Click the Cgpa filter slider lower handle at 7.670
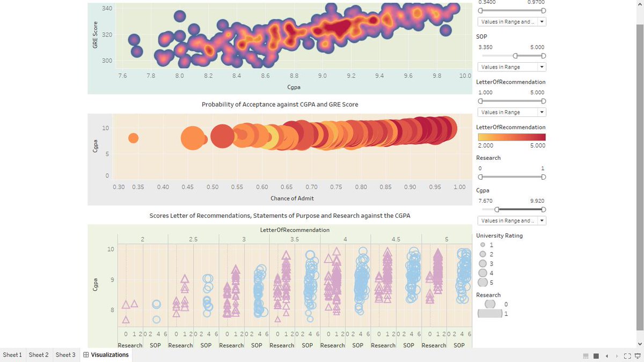Image resolution: width=644 pixels, height=362 pixels. click(x=496, y=209)
